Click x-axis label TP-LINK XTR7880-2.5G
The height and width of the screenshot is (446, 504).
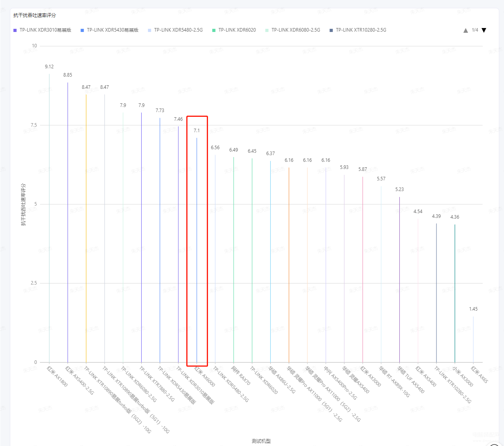157,384
